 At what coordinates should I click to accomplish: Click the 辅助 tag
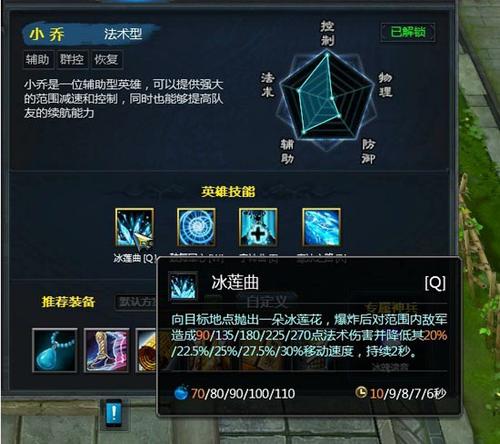click(38, 60)
